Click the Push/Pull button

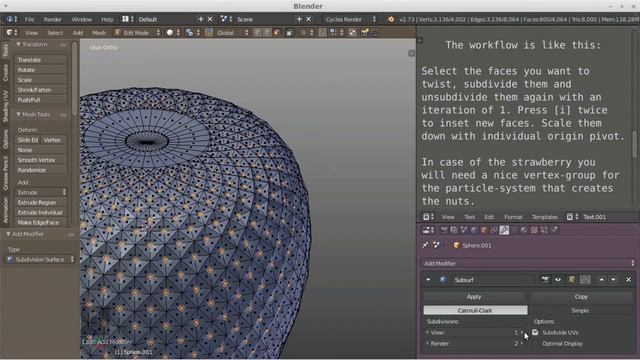pyautogui.click(x=41, y=100)
